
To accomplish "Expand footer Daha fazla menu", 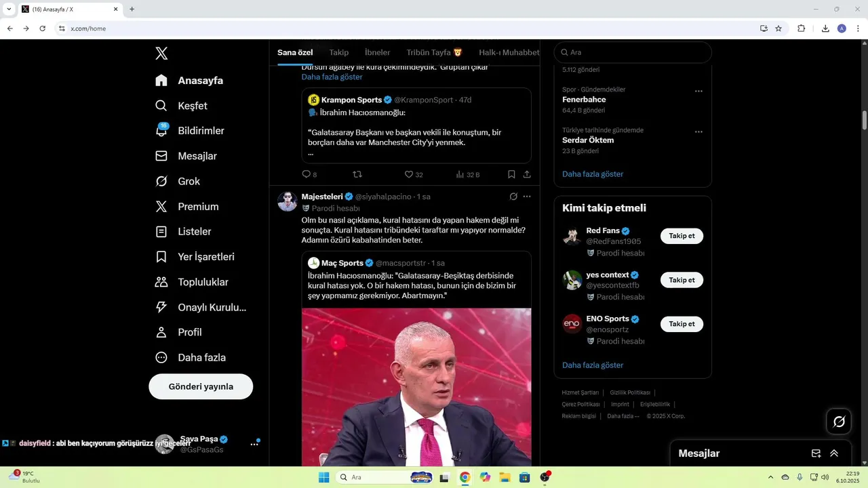I will [x=623, y=416].
